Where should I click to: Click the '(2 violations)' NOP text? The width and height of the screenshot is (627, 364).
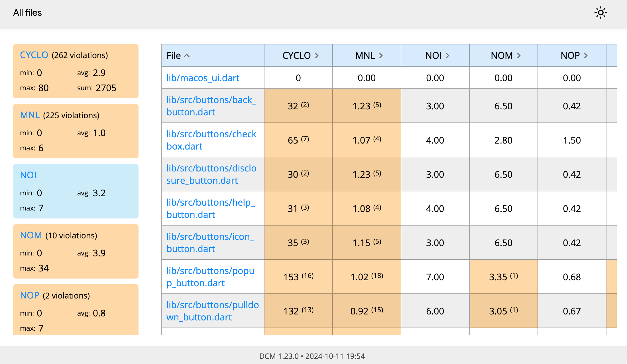(66, 296)
